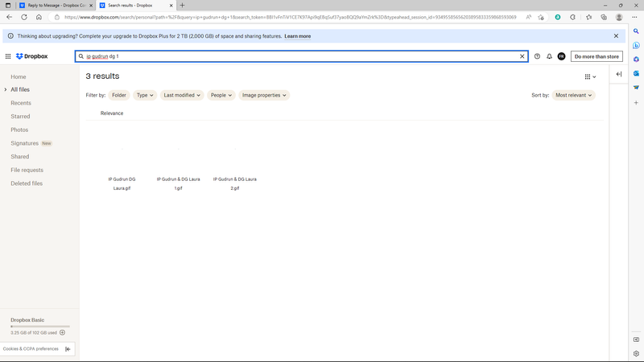Open Starred in sidebar
The width and height of the screenshot is (644, 362).
[x=20, y=117]
